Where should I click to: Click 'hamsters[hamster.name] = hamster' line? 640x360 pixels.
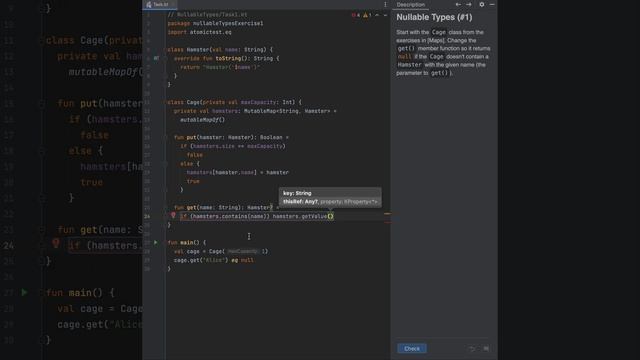click(238, 173)
